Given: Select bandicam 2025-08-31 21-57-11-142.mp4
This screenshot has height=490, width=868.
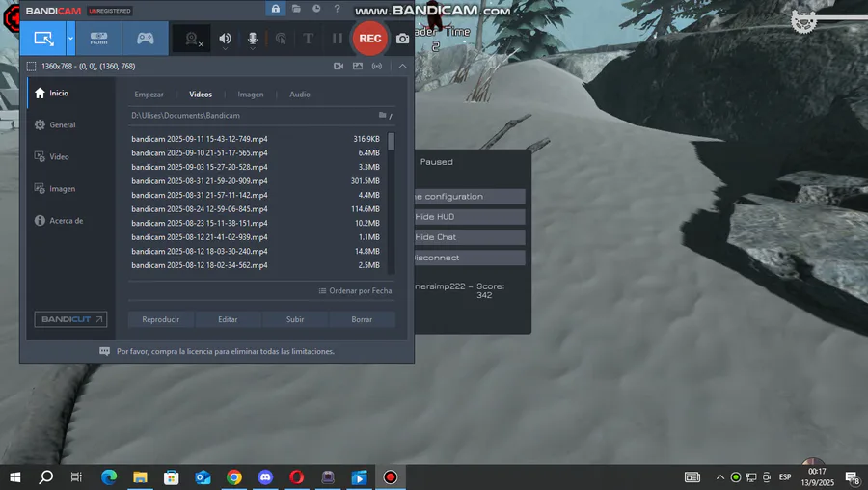Looking at the screenshot, I should [256, 195].
